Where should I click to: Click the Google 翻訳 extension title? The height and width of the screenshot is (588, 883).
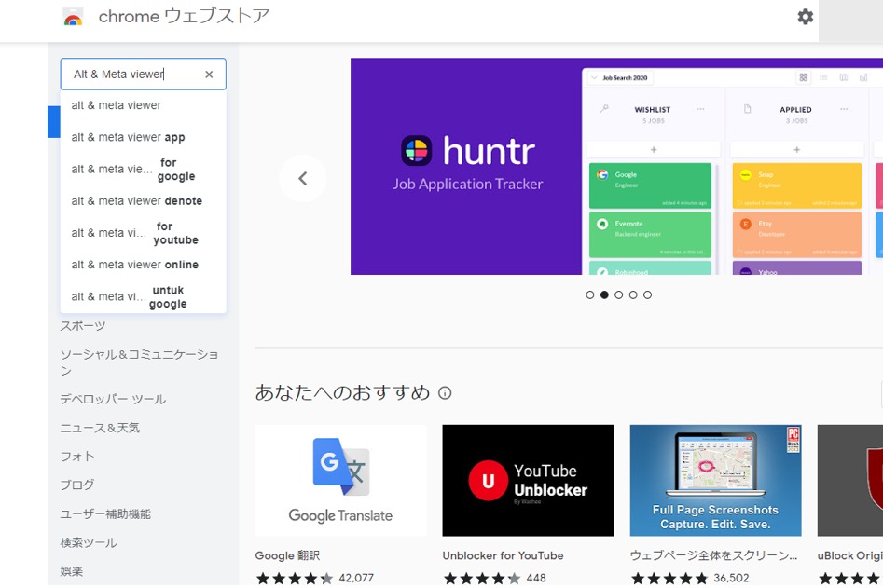coord(287,556)
